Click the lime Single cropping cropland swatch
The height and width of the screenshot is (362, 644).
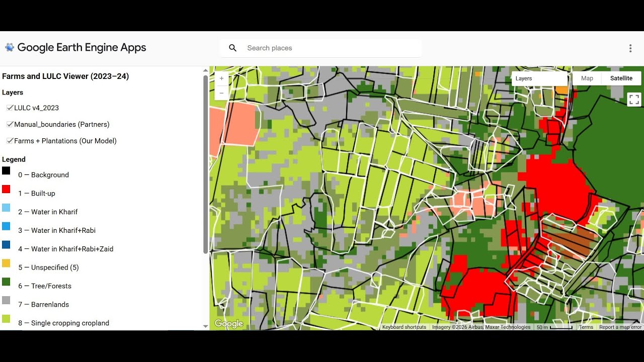(6, 319)
